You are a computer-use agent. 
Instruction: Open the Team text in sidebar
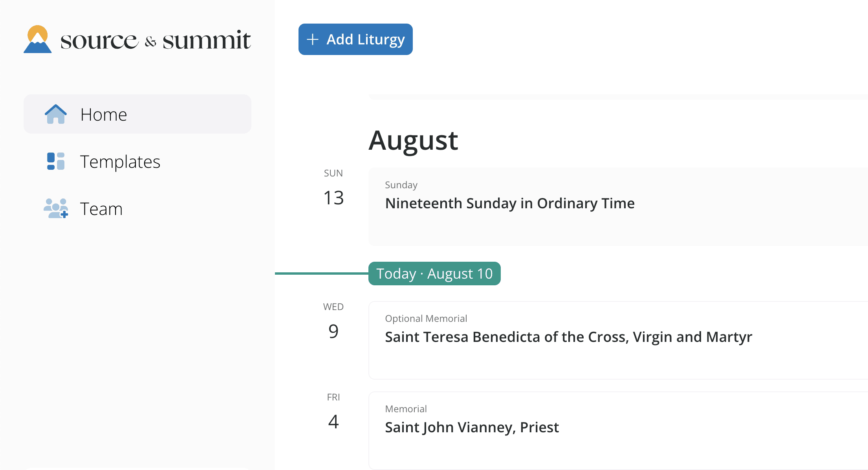click(x=101, y=209)
